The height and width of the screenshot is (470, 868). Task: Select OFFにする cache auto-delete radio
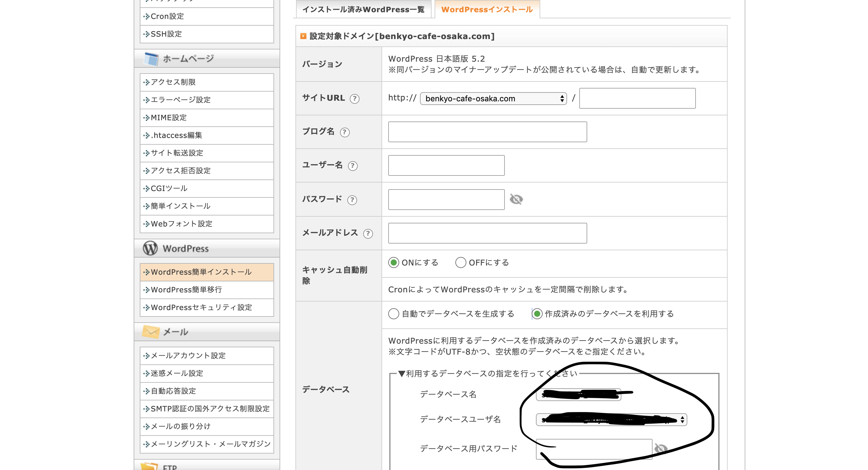tap(461, 262)
